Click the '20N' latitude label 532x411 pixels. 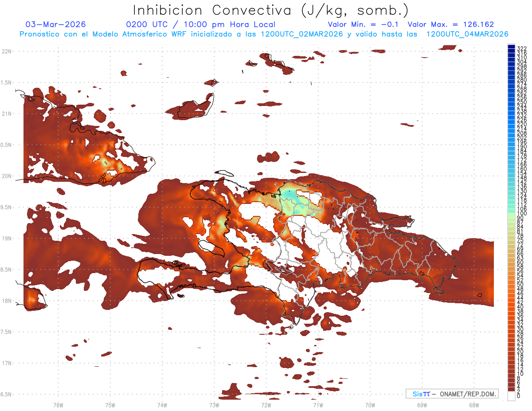click(x=7, y=176)
